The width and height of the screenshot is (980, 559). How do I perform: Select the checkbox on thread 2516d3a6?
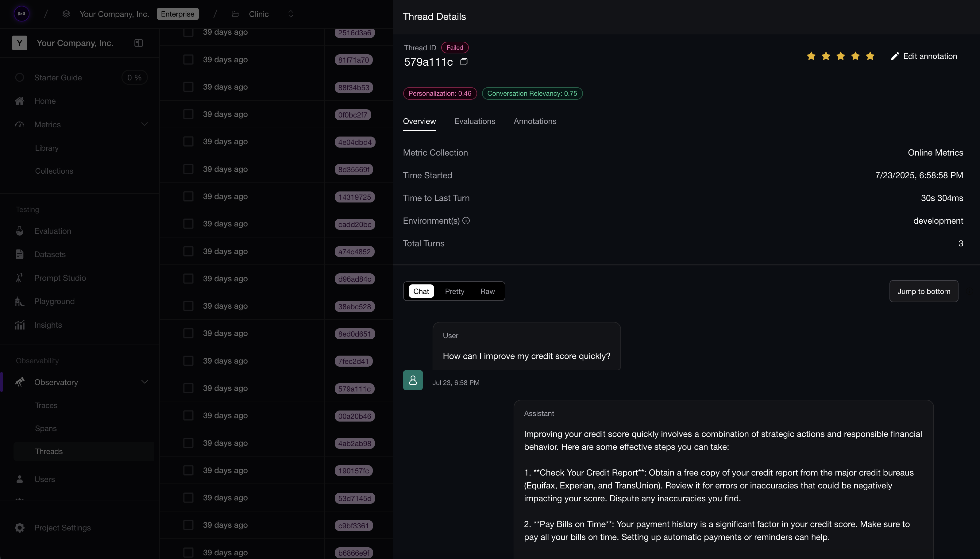click(188, 32)
